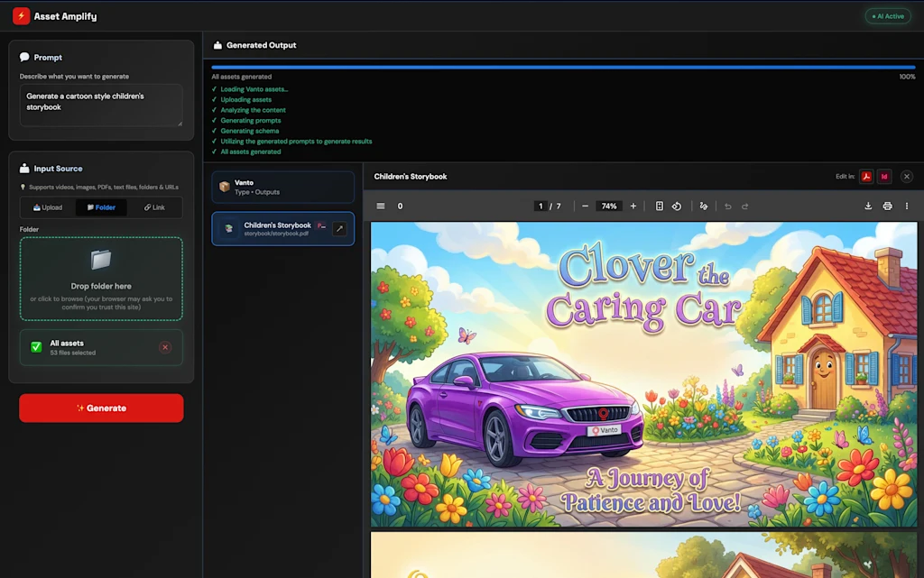Remove the All assets selection
This screenshot has width=924, height=578.
164,347
